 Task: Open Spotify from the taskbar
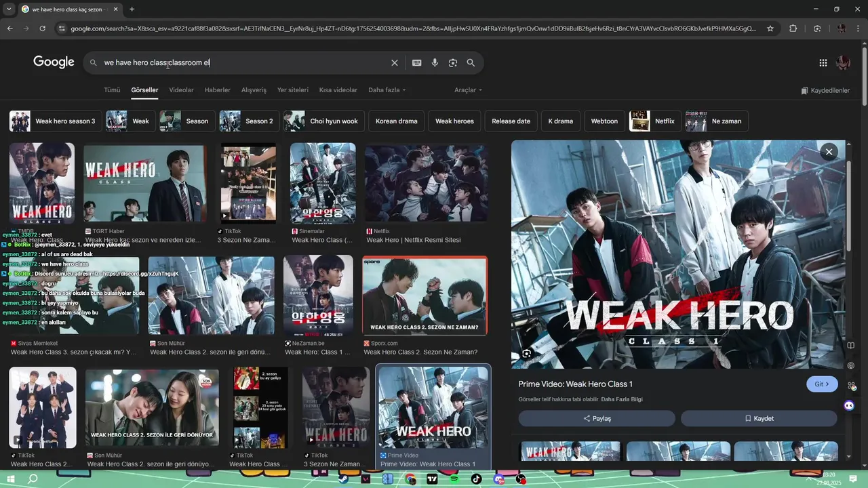pyautogui.click(x=454, y=479)
